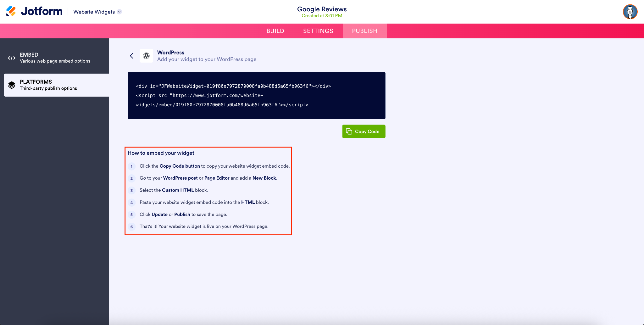
Task: Select the PUBLISH tab
Action: [x=364, y=31]
